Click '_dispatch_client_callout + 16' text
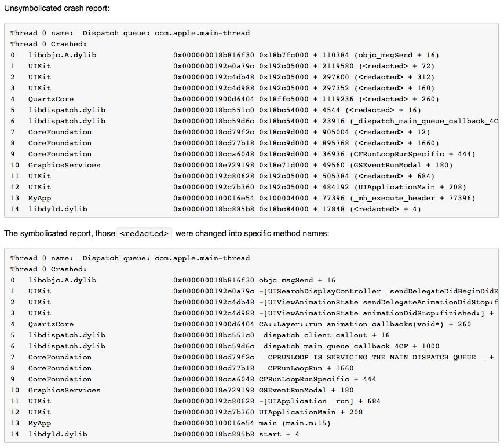 [x=324, y=335]
